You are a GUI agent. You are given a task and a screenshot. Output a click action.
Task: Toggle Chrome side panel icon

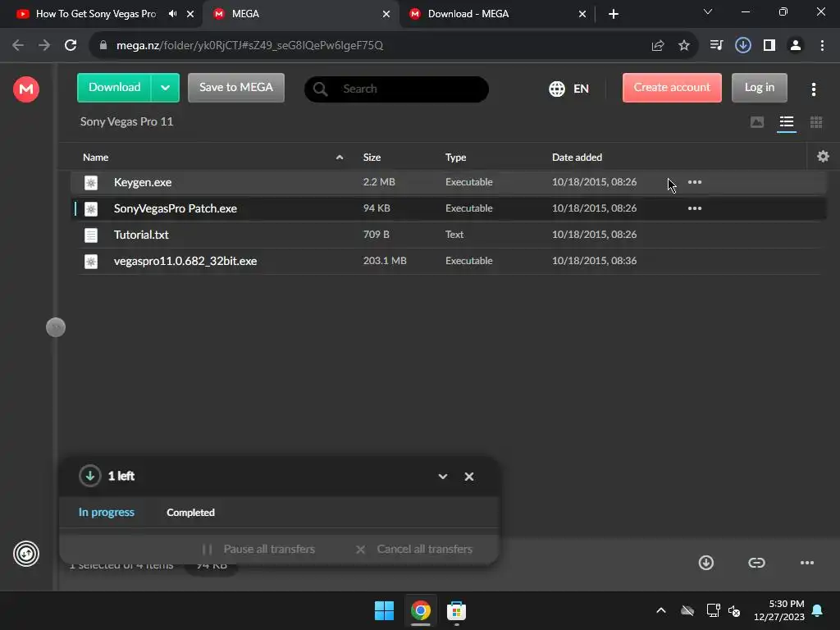pos(769,46)
